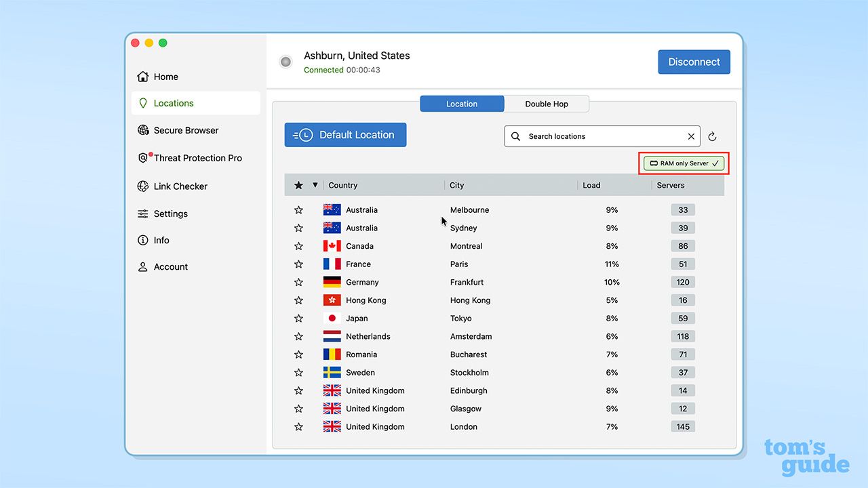Switch to the Double Hop tab
868x488 pixels.
click(547, 104)
